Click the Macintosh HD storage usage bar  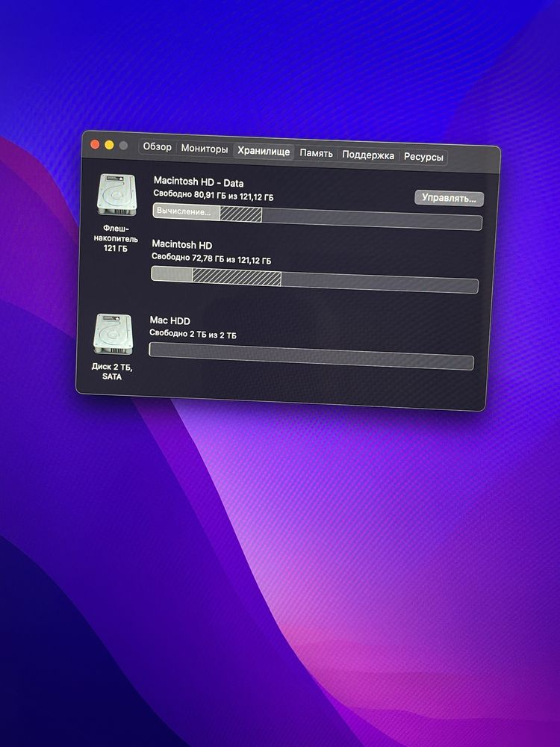(315, 279)
